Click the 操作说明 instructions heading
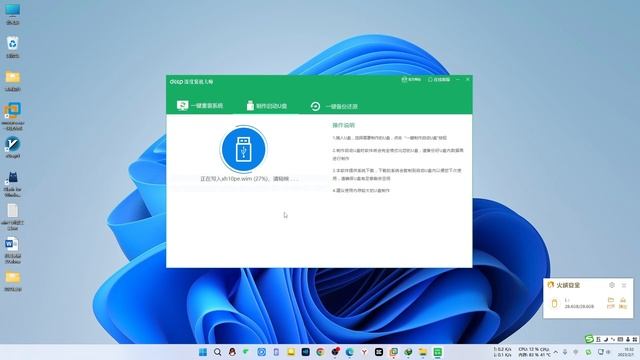This screenshot has height=360, width=640. coord(343,125)
